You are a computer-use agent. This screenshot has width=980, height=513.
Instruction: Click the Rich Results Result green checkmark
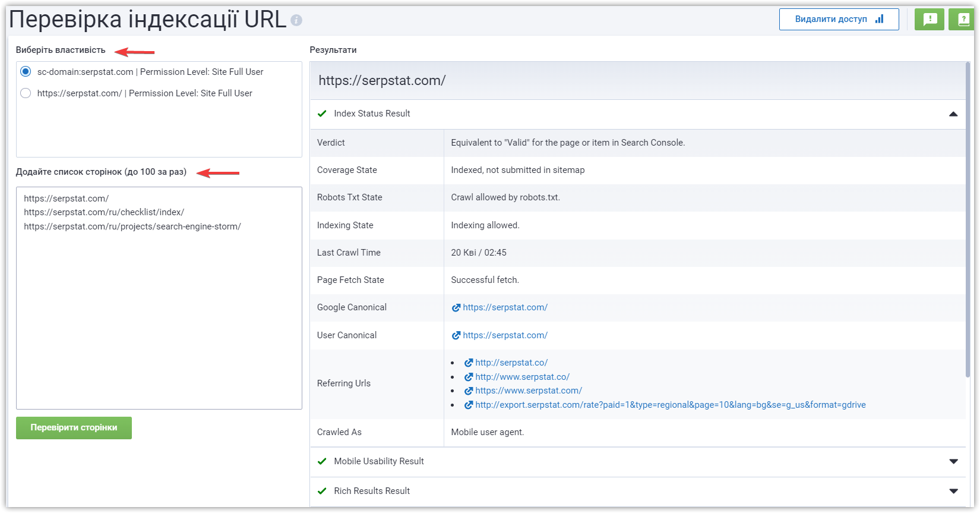(322, 491)
